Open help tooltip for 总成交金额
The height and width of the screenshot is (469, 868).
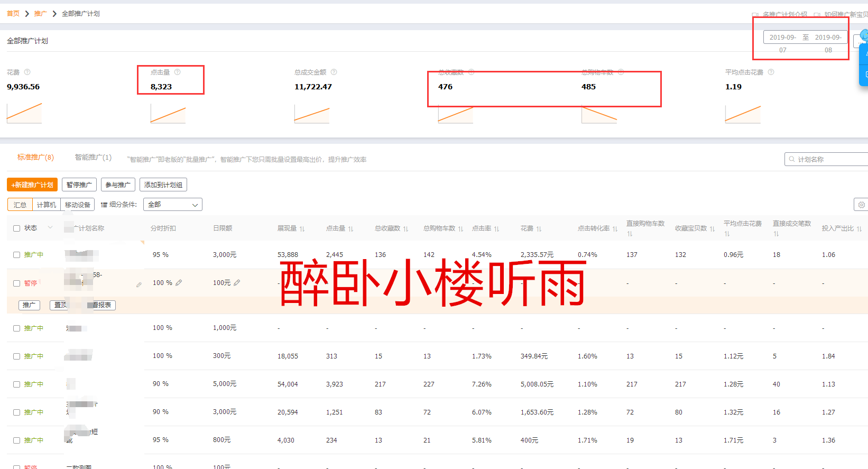[x=334, y=72]
